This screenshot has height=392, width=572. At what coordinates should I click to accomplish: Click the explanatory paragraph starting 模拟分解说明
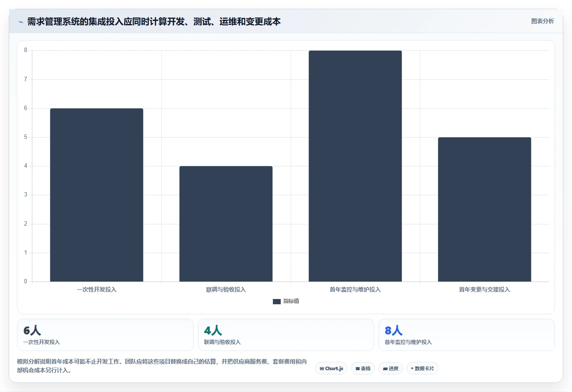click(x=162, y=366)
